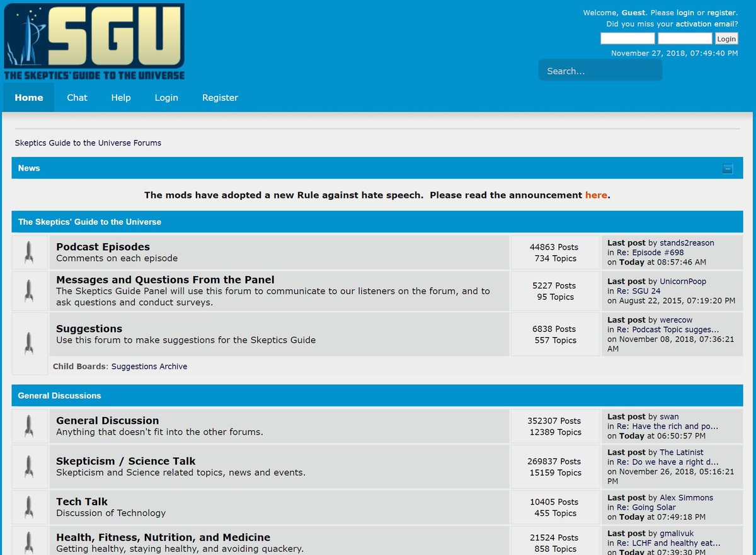Click the SGU rocket logo banner
This screenshot has width=756, height=555.
pos(94,42)
